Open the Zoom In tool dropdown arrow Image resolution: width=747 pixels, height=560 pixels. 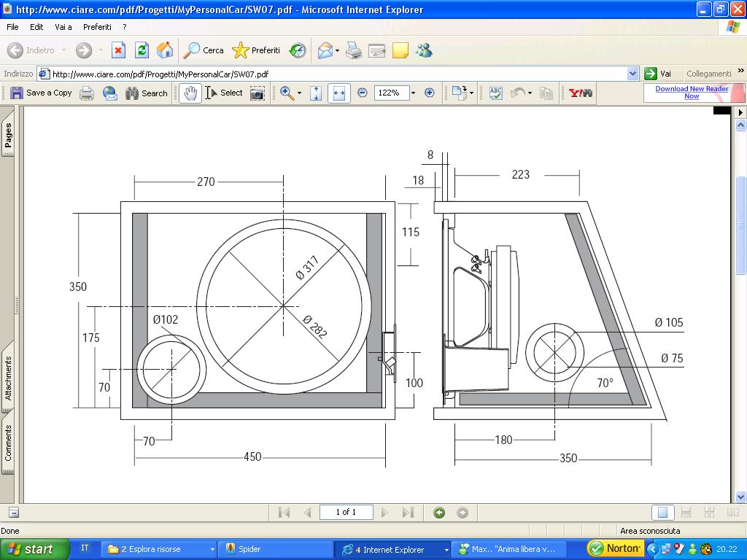[x=298, y=93]
